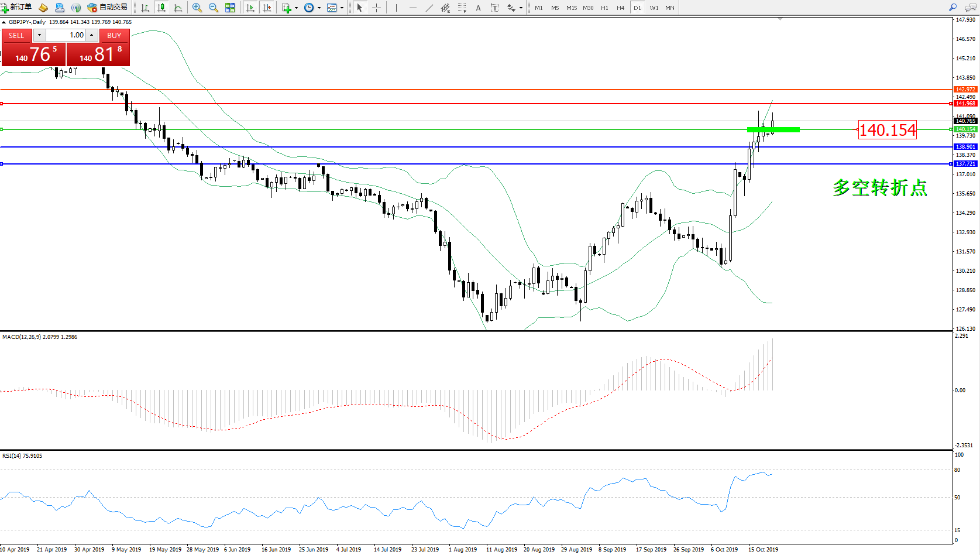Expand the chart templates dropdown arrow
The width and height of the screenshot is (980, 555).
tap(342, 8)
